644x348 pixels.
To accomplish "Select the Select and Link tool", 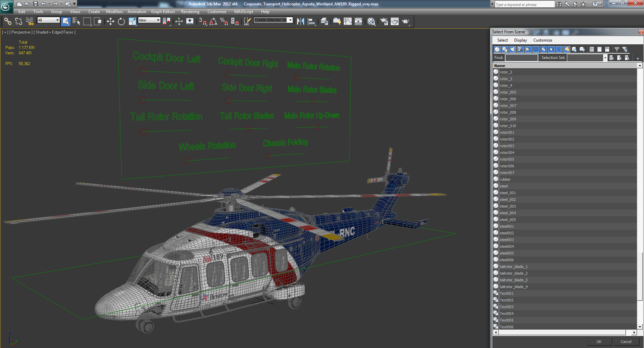I will pyautogui.click(x=8, y=21).
